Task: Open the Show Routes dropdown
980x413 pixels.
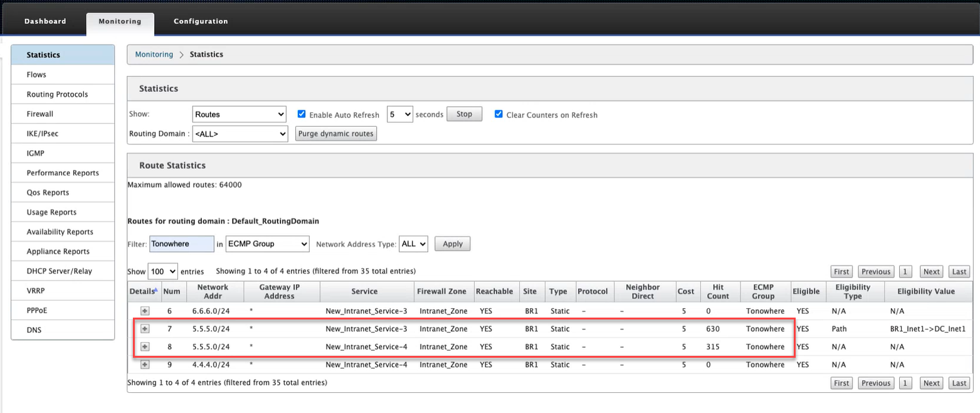Action: (x=239, y=115)
